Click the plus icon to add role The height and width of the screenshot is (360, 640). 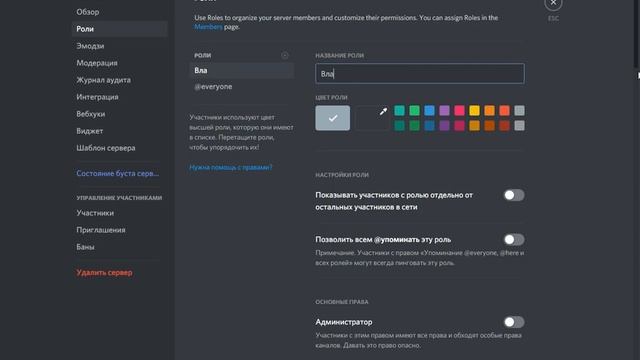tap(284, 55)
